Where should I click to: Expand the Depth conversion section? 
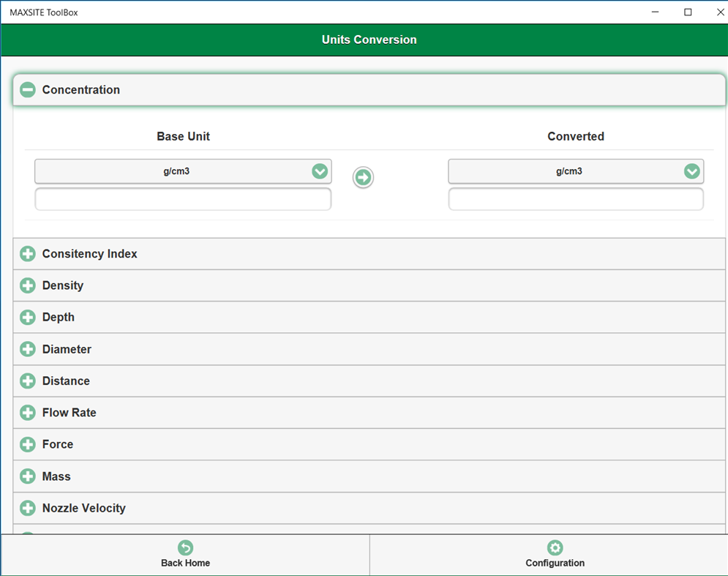27,317
